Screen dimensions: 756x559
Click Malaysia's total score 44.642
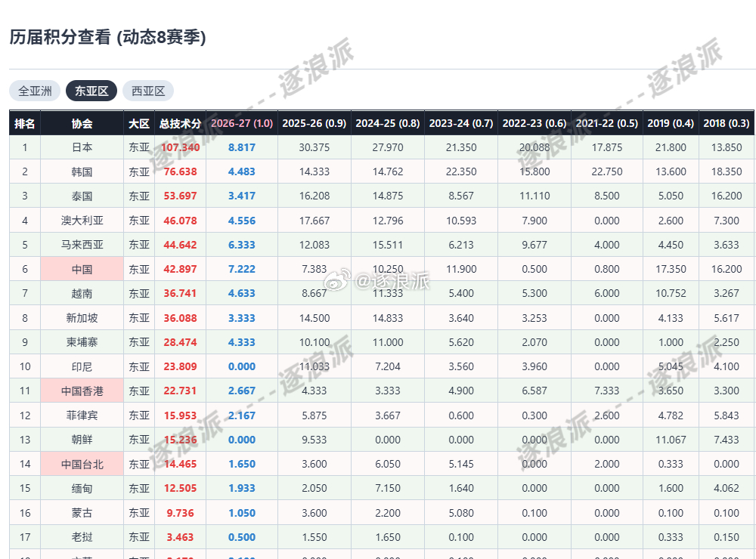pos(181,245)
